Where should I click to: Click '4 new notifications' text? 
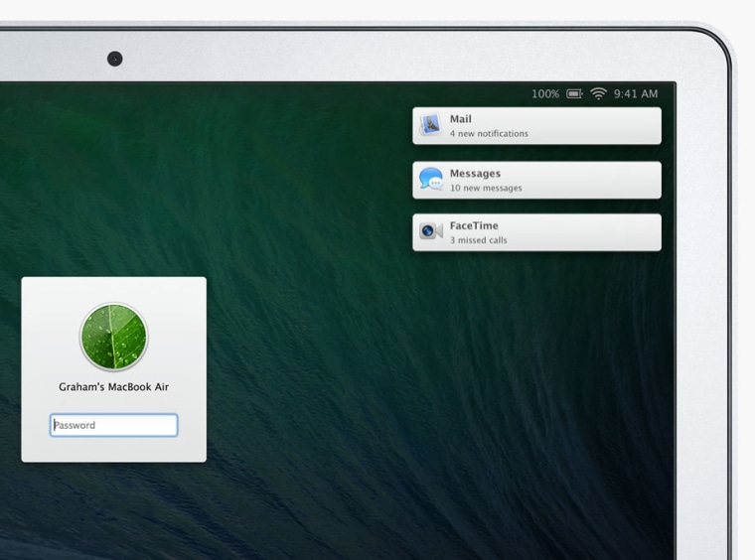coord(489,134)
